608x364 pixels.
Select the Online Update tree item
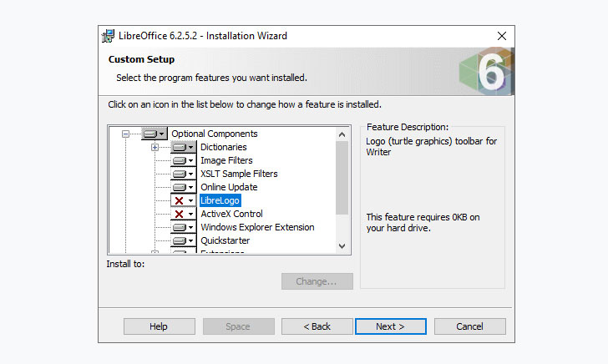point(229,187)
